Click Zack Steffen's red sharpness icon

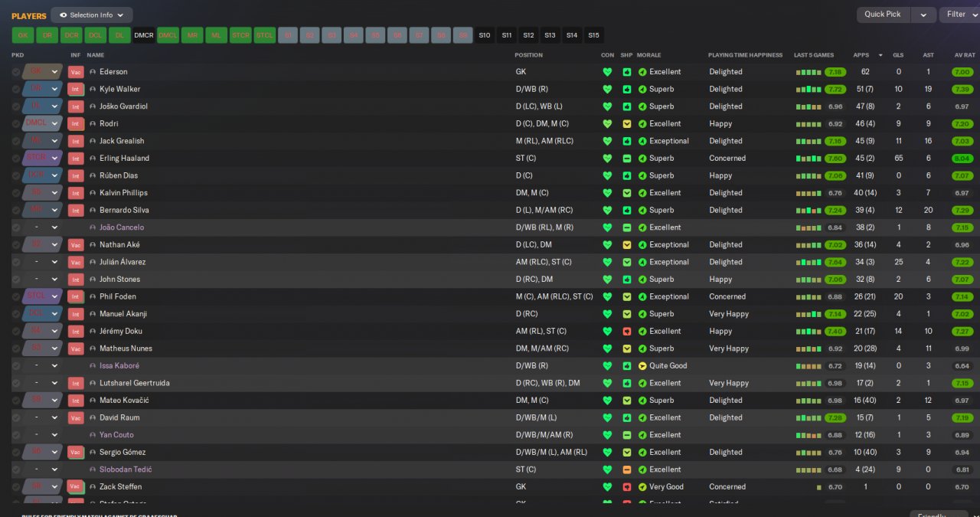coord(626,487)
